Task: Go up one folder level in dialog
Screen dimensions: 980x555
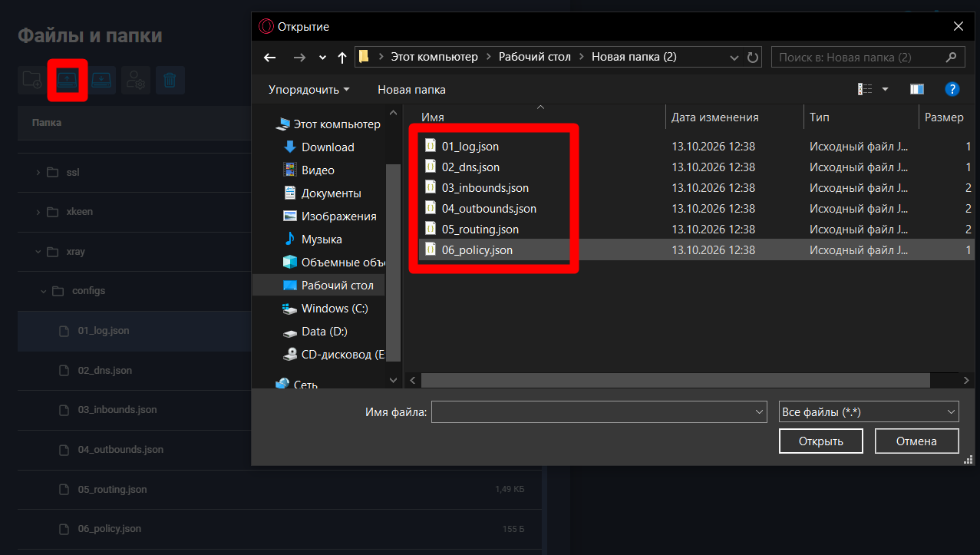Action: click(342, 58)
